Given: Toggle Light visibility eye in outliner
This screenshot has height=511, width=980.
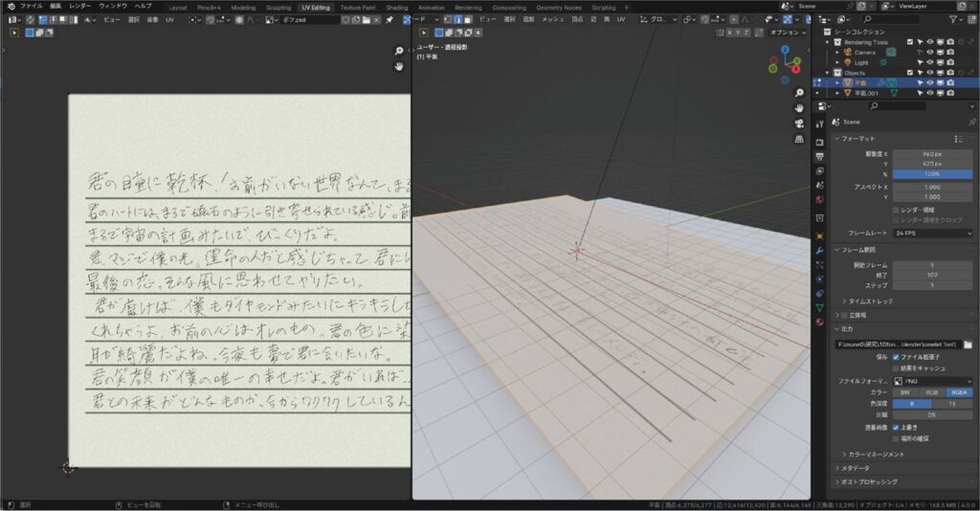Looking at the screenshot, I should coord(929,62).
